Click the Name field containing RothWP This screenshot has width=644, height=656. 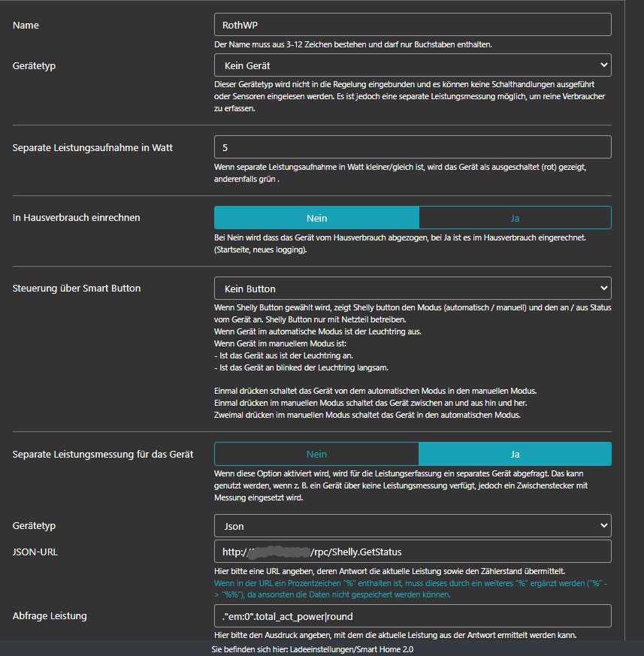(x=412, y=25)
